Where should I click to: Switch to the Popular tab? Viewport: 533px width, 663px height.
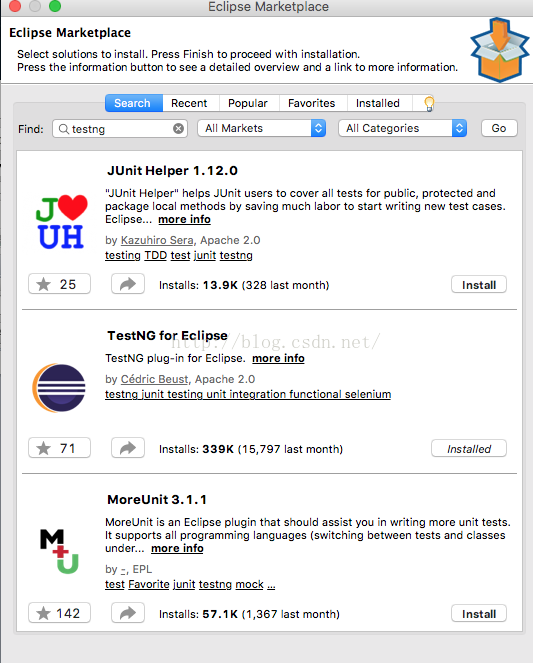(249, 103)
